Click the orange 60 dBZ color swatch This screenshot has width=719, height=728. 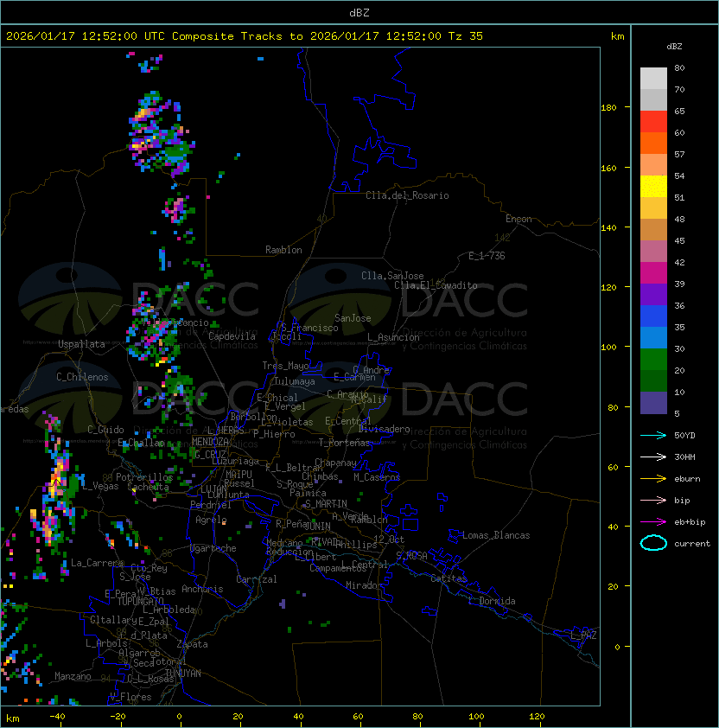[x=653, y=143]
